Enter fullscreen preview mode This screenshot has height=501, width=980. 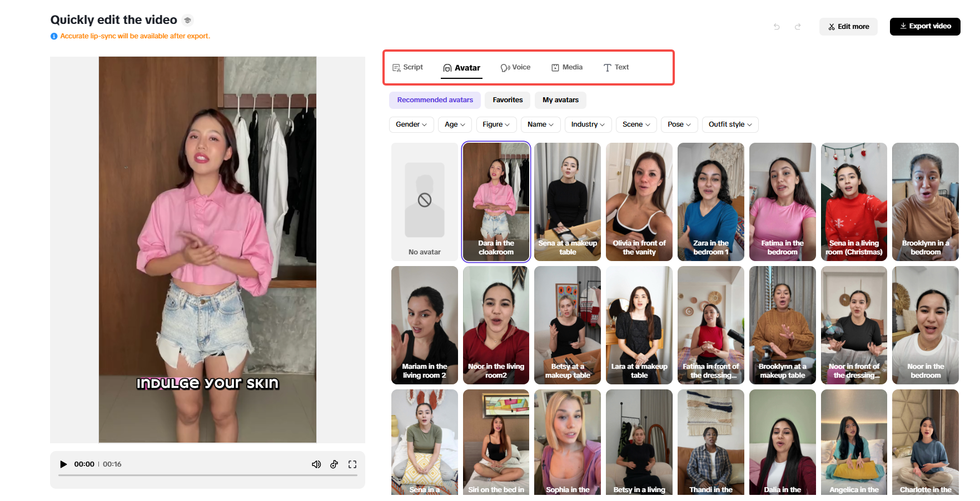[x=352, y=464]
